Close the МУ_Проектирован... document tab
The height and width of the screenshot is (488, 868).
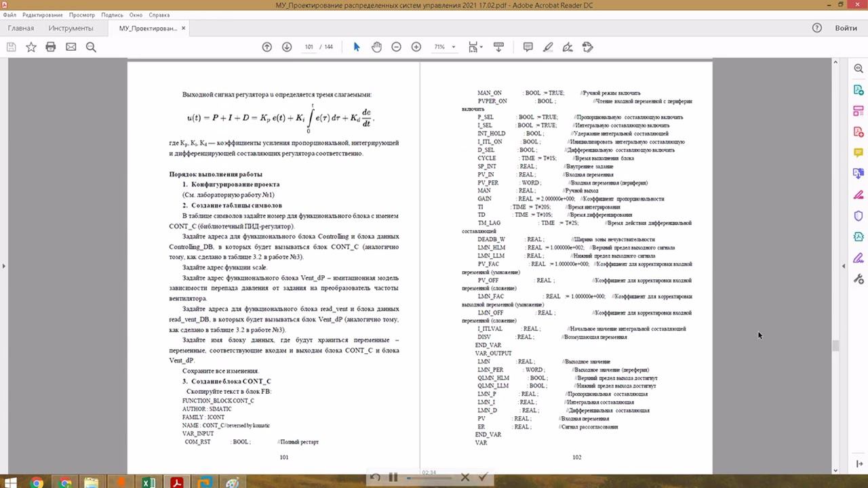pos(184,28)
